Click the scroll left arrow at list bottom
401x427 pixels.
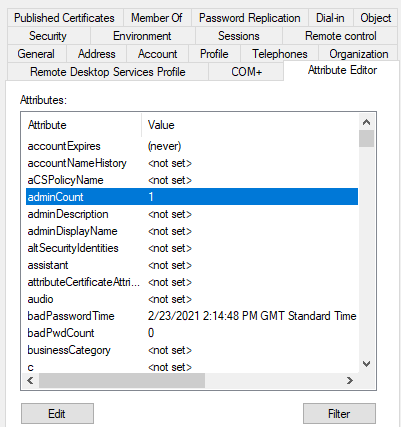pos(30,380)
